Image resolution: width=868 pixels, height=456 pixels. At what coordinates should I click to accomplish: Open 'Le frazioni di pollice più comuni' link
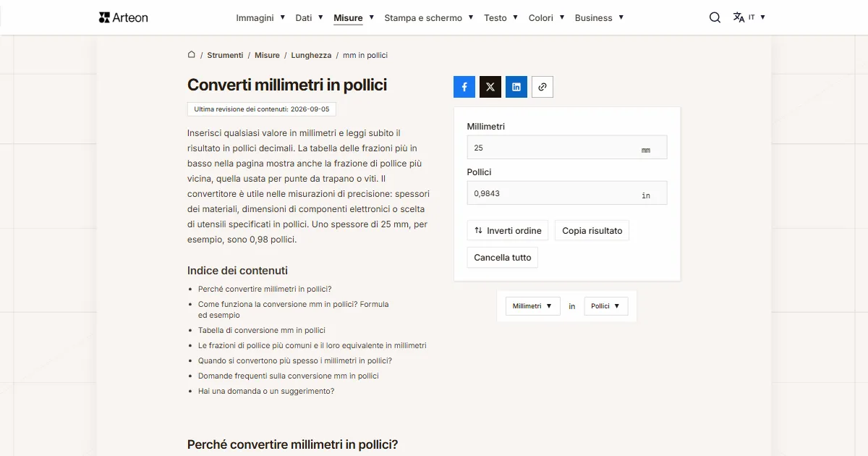tap(312, 345)
